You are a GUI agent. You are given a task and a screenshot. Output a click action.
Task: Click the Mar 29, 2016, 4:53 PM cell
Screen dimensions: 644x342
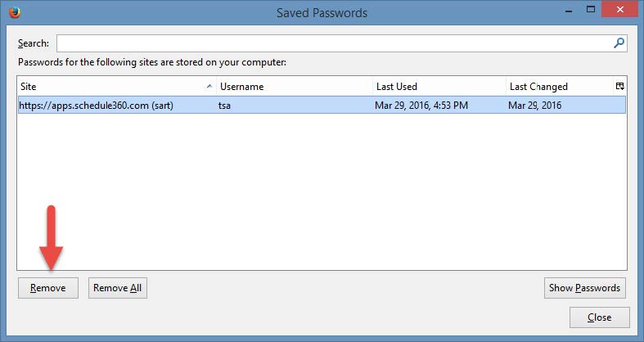(x=421, y=106)
